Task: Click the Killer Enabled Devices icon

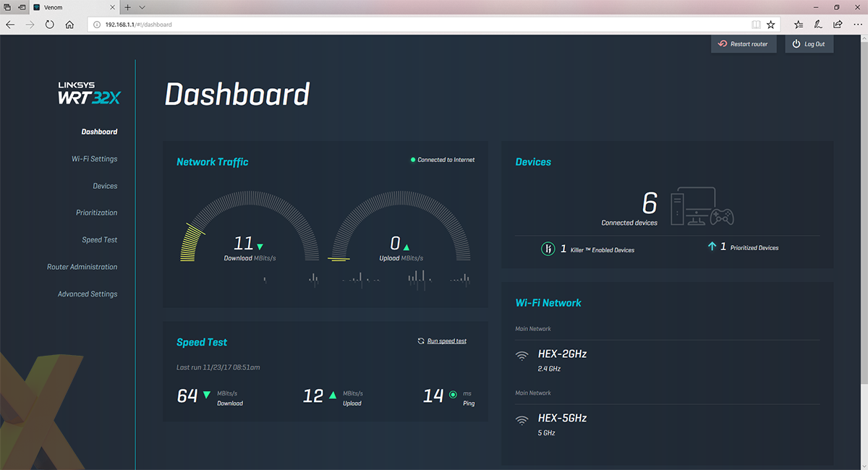Action: [548, 248]
